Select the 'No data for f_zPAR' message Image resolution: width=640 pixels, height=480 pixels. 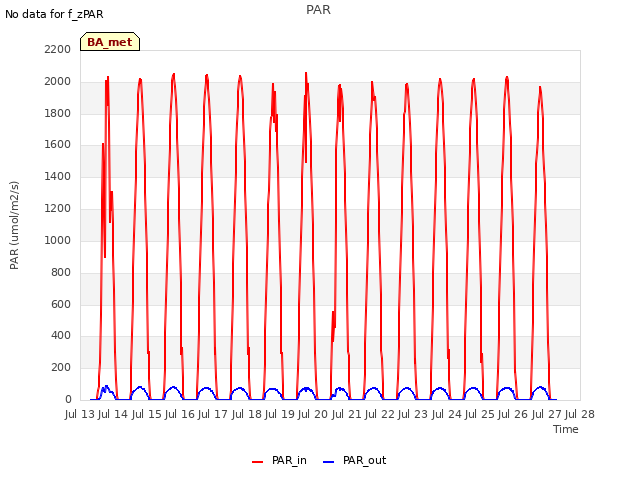54,14
